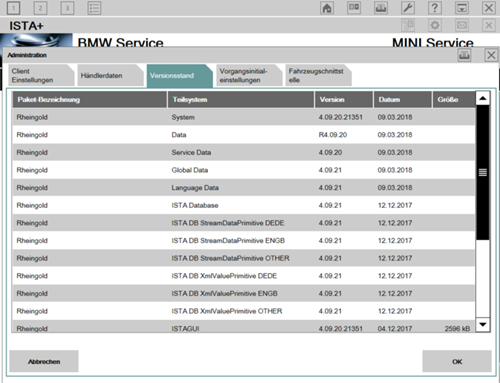This screenshot has width=500, height=383.
Task: Select ISTA DB XmlValuePrimitive OTHER row
Action: [x=244, y=311]
